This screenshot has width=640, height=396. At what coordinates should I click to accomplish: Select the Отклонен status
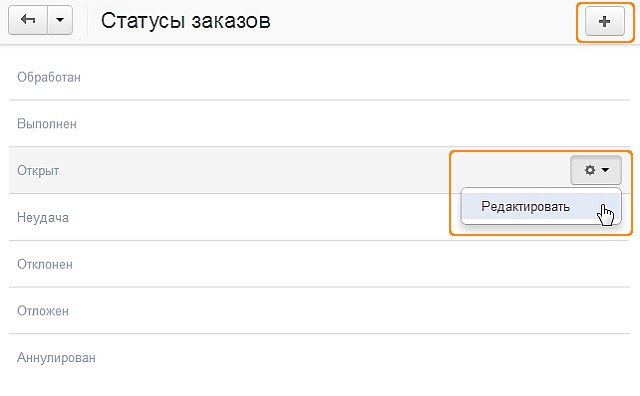(45, 264)
